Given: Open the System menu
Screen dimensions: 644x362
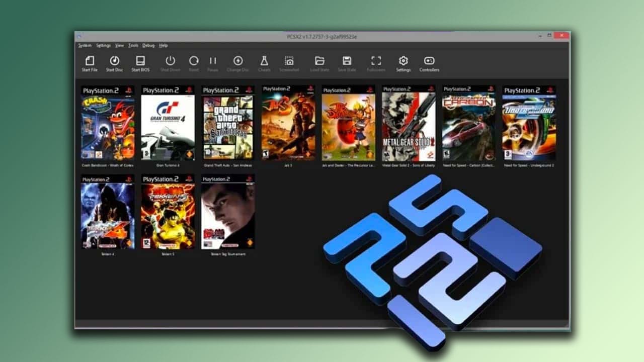Looking at the screenshot, I should point(85,45).
